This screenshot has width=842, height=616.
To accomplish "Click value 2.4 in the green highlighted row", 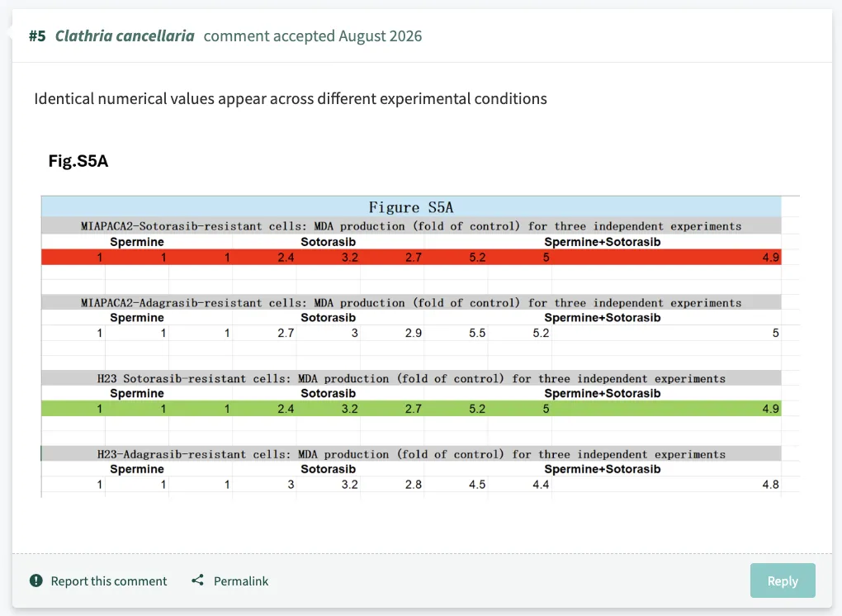I will [x=286, y=409].
